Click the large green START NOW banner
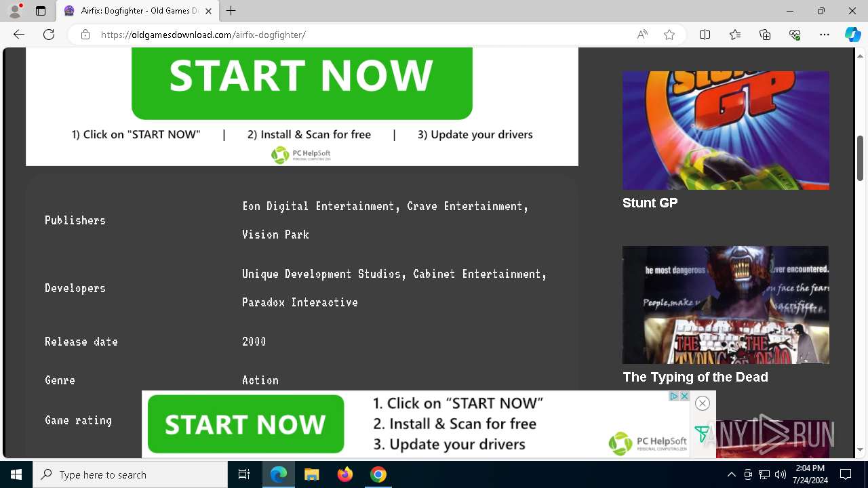The height and width of the screenshot is (488, 868). click(302, 83)
